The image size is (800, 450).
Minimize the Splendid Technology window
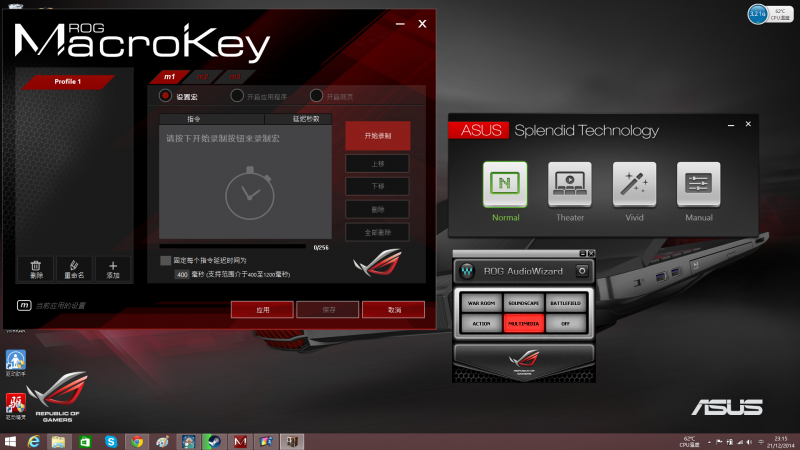click(x=731, y=124)
